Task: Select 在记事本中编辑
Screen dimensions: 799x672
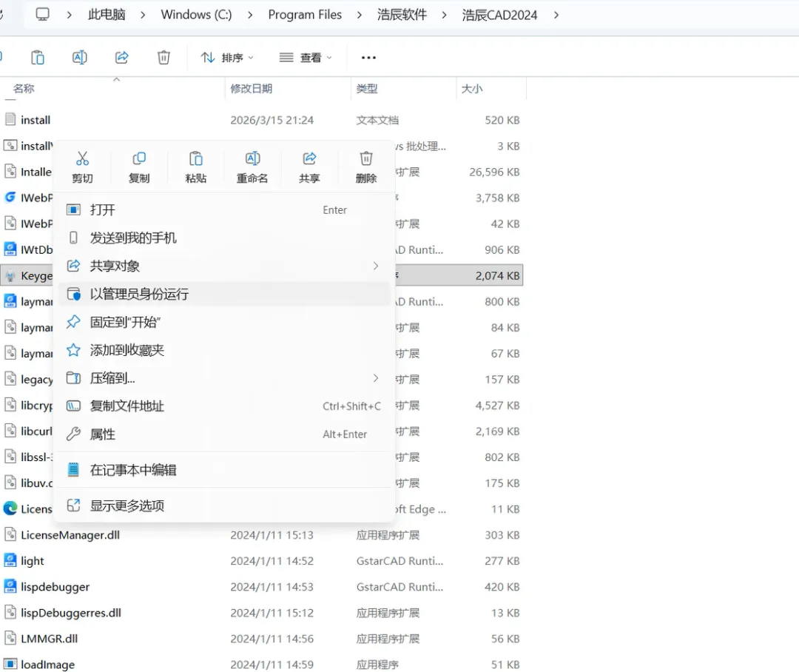Action: [x=224, y=470]
